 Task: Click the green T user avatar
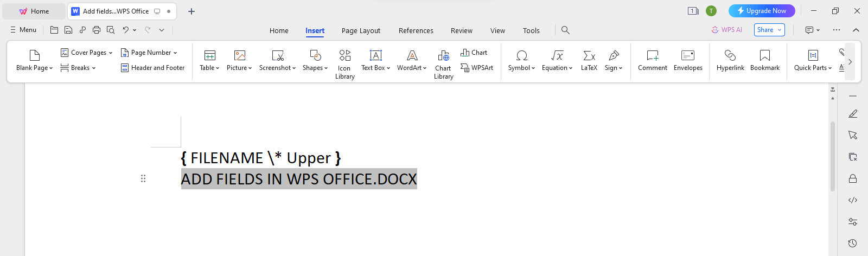tap(711, 11)
